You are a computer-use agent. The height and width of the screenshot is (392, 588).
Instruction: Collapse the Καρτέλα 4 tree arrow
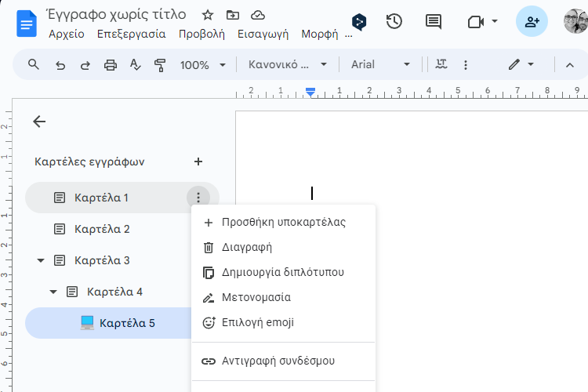53,292
